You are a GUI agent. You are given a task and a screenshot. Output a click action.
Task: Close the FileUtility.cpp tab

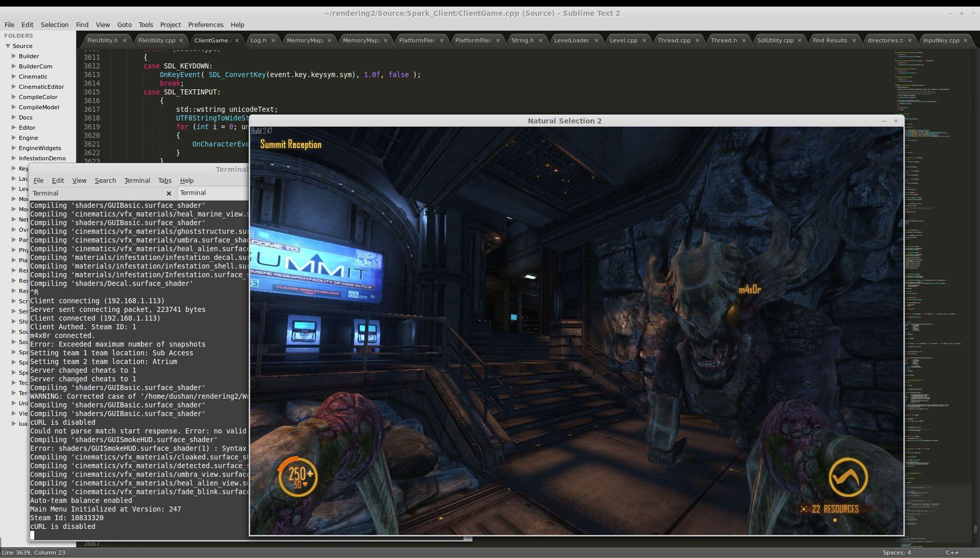(181, 40)
